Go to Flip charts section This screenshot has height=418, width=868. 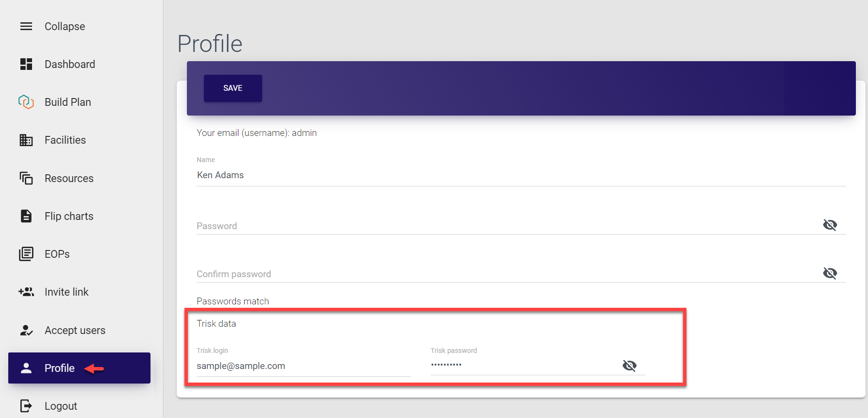coord(69,216)
